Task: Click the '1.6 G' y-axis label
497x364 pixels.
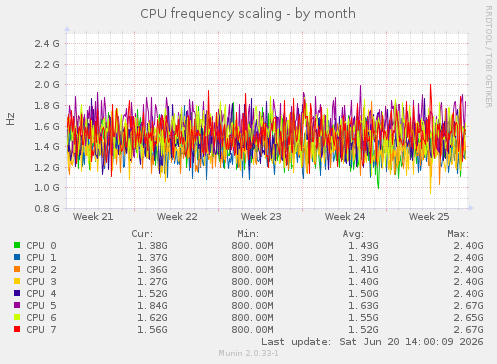Action: coord(47,126)
